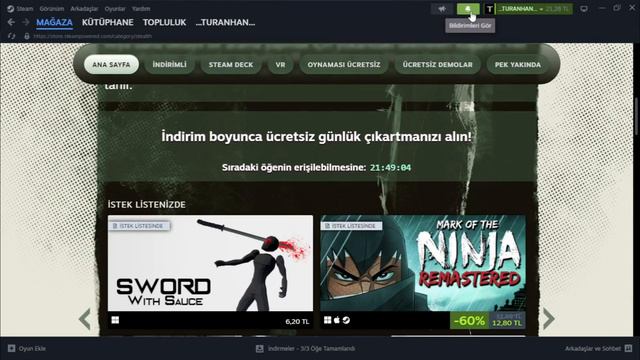Switch to Big Picture mode icon

[584, 9]
